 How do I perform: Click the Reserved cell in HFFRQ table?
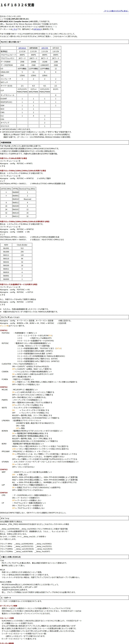click(27, 199)
